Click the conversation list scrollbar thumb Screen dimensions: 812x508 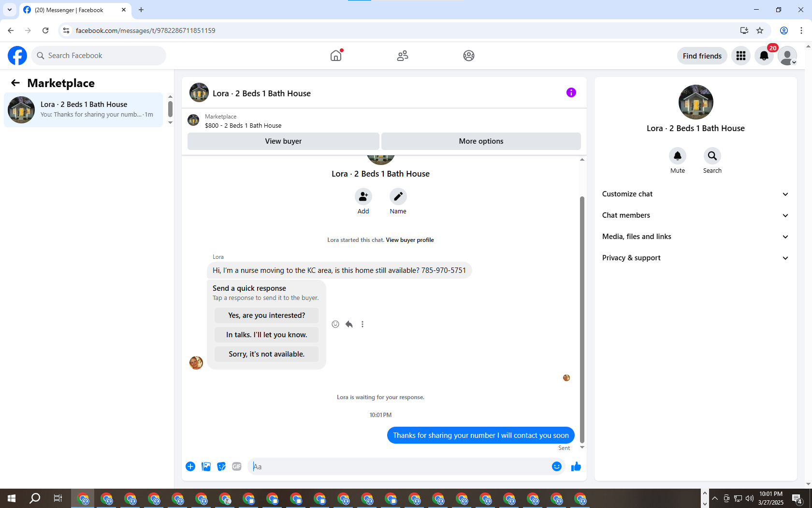click(170, 109)
